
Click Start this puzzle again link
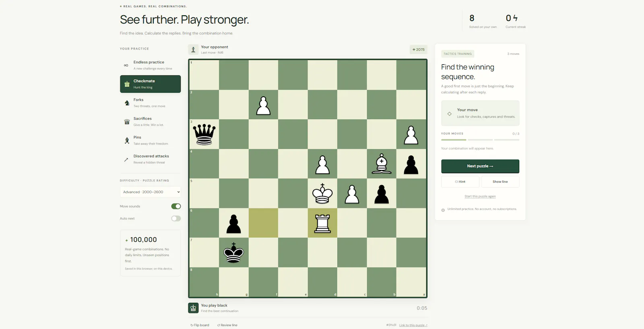(x=480, y=197)
